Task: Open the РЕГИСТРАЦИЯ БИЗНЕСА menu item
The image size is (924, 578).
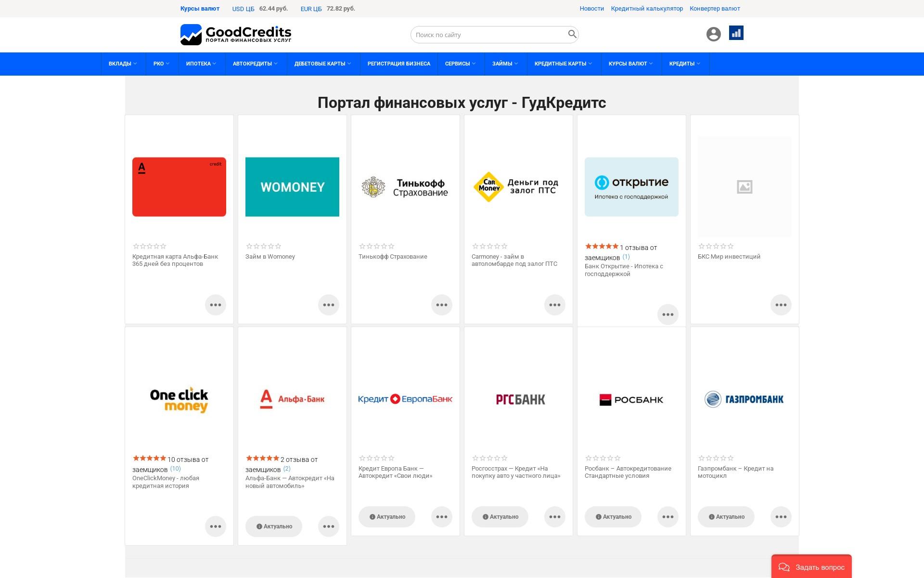Action: [399, 64]
